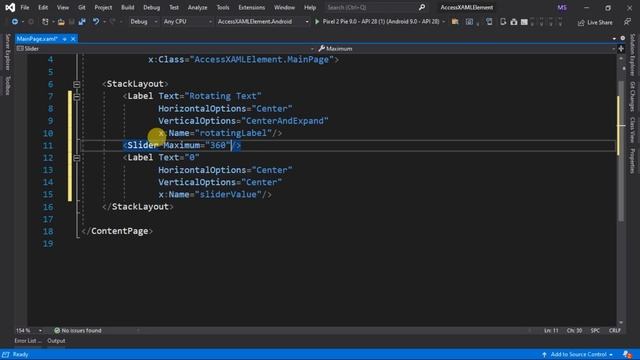Open the Toolbox side panel tab

pos(7,86)
